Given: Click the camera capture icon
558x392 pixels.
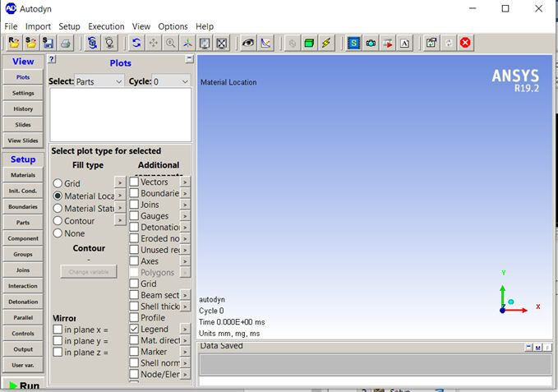Looking at the screenshot, I should point(371,43).
